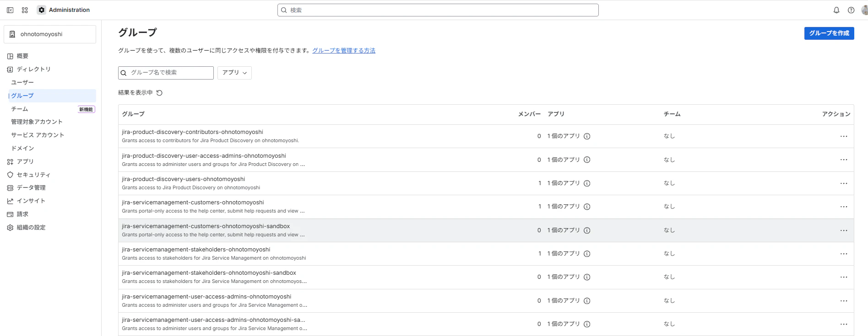Open 請求 in the sidebar

click(50, 214)
